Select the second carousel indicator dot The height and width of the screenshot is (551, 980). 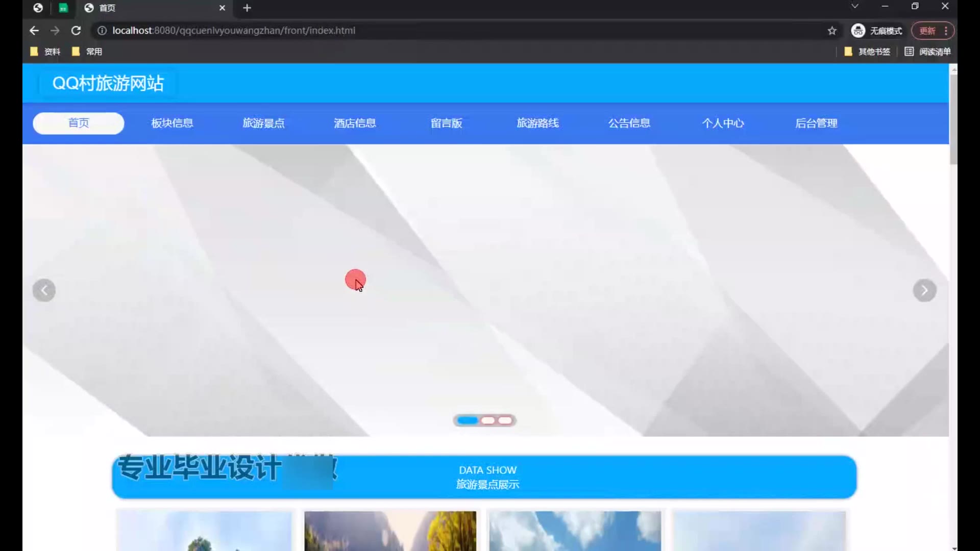(488, 420)
